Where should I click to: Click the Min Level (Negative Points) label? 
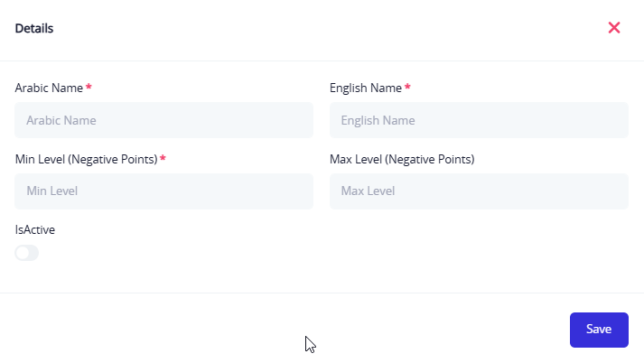point(86,160)
